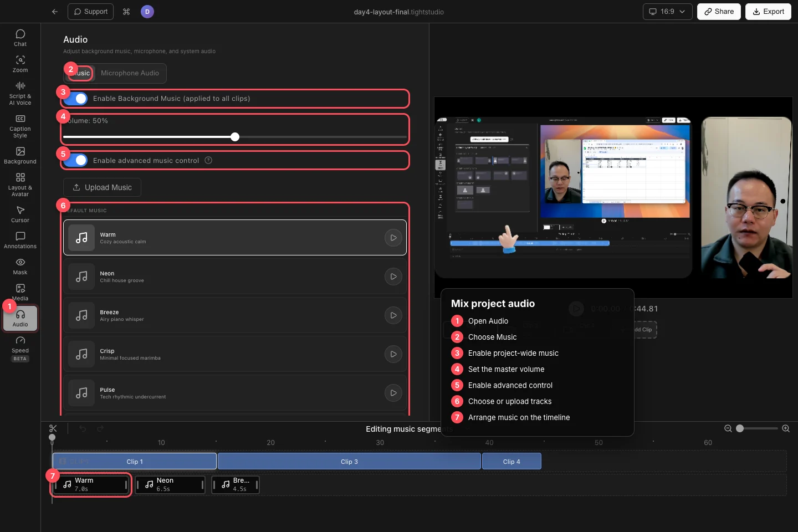
Task: Open the Chat panel in sidebar
Action: coord(21,38)
